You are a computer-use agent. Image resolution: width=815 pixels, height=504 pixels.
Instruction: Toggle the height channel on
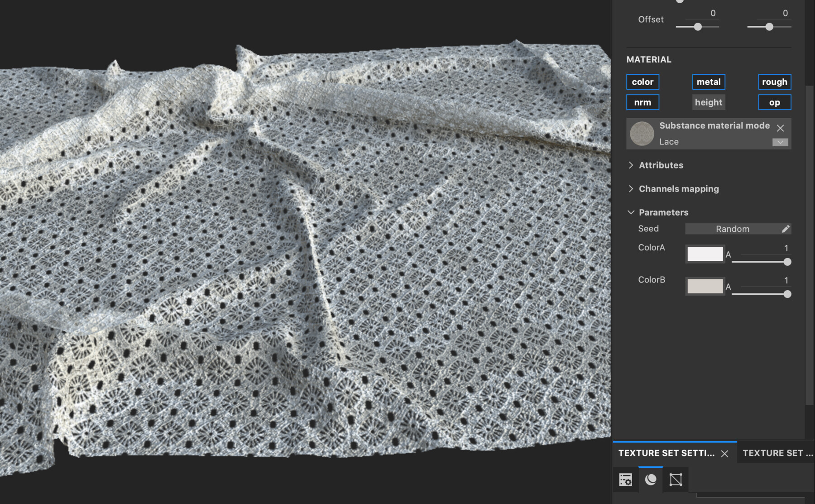(708, 102)
